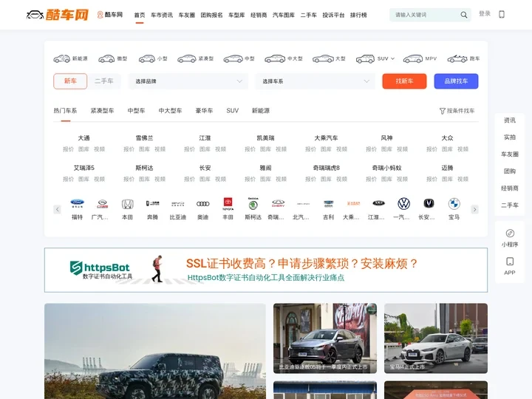532x399 pixels.
Task: Open the httpsBot SSL banner ad
Action: 266,270
